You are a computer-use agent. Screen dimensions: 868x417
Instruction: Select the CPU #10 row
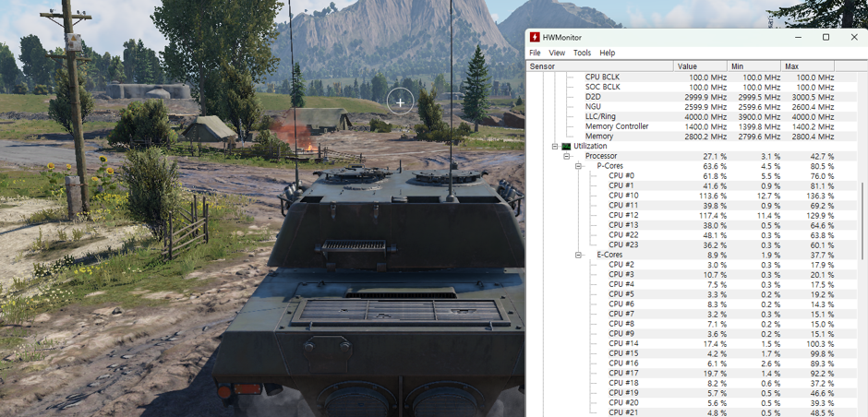692,196
